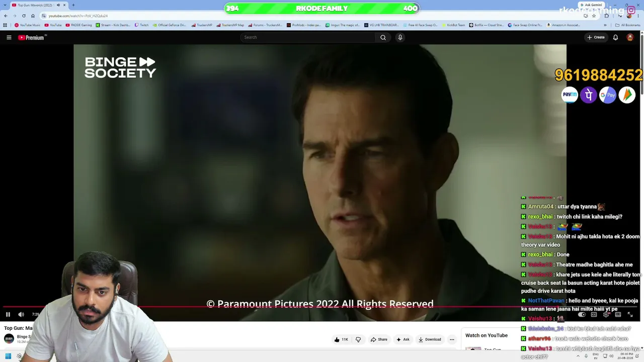Expand the tab search dropdown arrow
The width and height of the screenshot is (644, 362).
point(5,5)
